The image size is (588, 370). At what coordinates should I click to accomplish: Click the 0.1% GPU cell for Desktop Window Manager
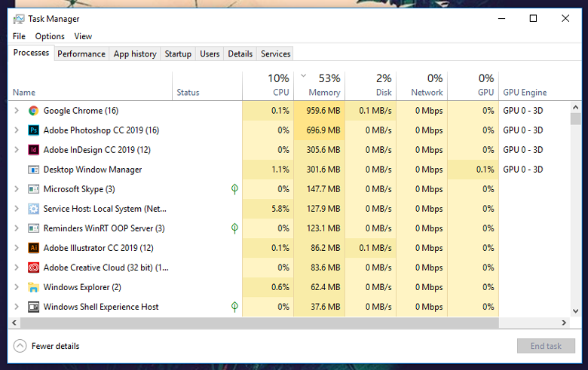point(473,170)
